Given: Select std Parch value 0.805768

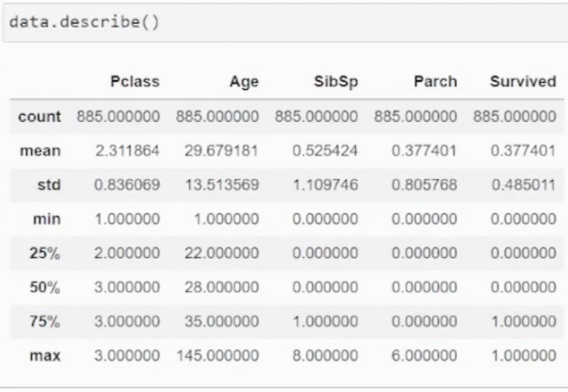Looking at the screenshot, I should [x=424, y=185].
